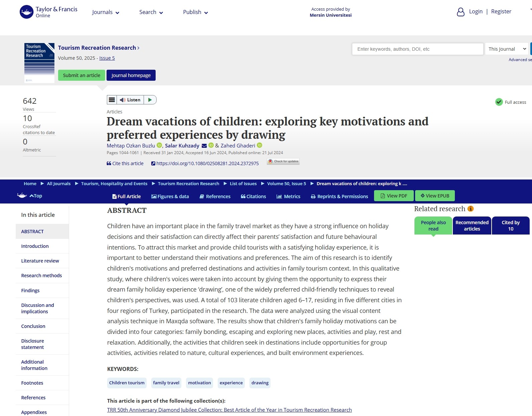Click the user account profile icon

click(x=460, y=12)
